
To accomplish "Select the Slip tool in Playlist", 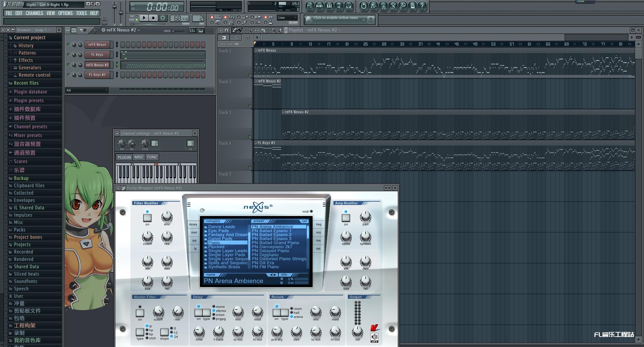I will point(257,30).
